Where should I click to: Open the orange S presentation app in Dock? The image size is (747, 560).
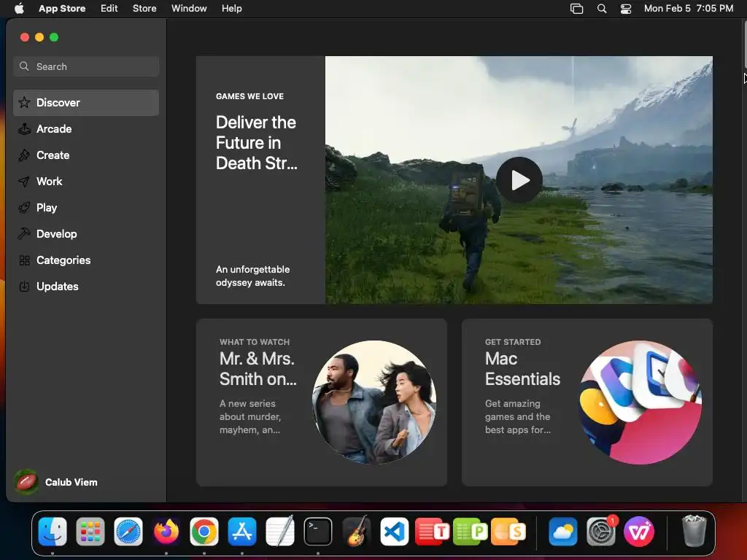508,532
